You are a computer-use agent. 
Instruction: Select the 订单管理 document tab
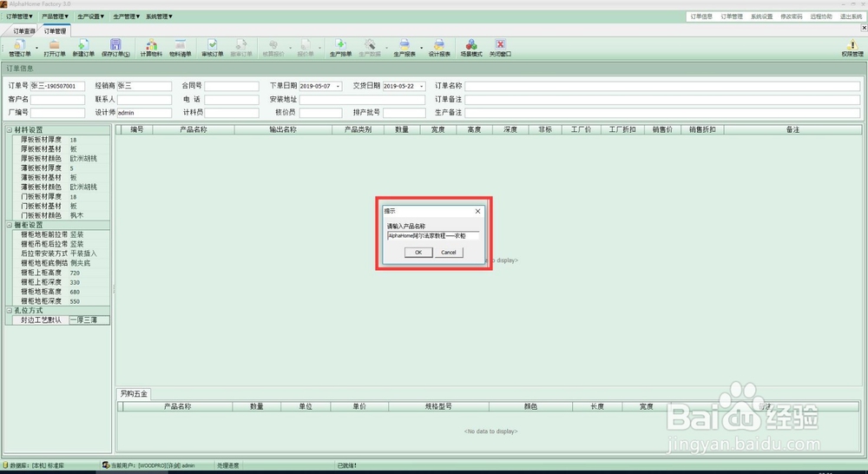point(55,31)
